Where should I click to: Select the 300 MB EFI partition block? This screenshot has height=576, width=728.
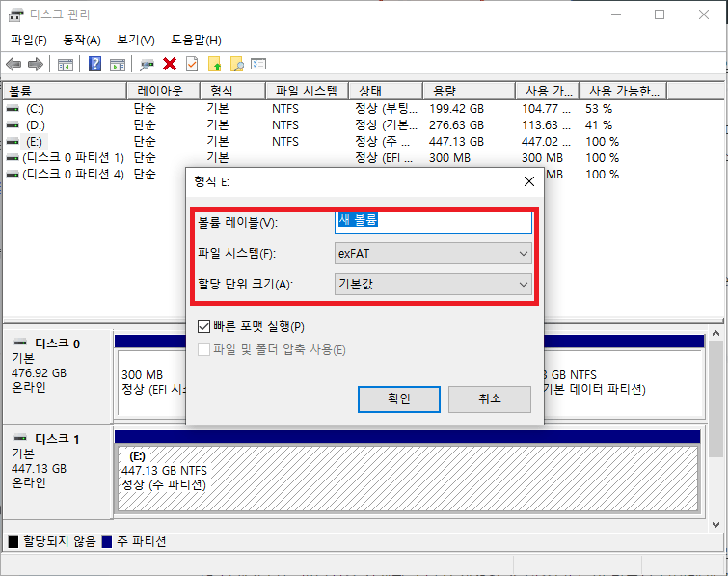tap(151, 382)
